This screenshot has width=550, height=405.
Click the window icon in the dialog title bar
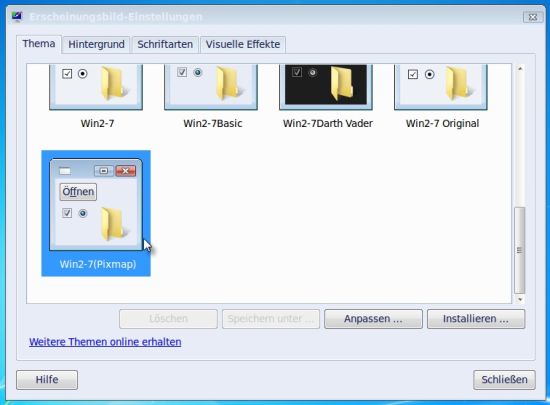click(17, 16)
